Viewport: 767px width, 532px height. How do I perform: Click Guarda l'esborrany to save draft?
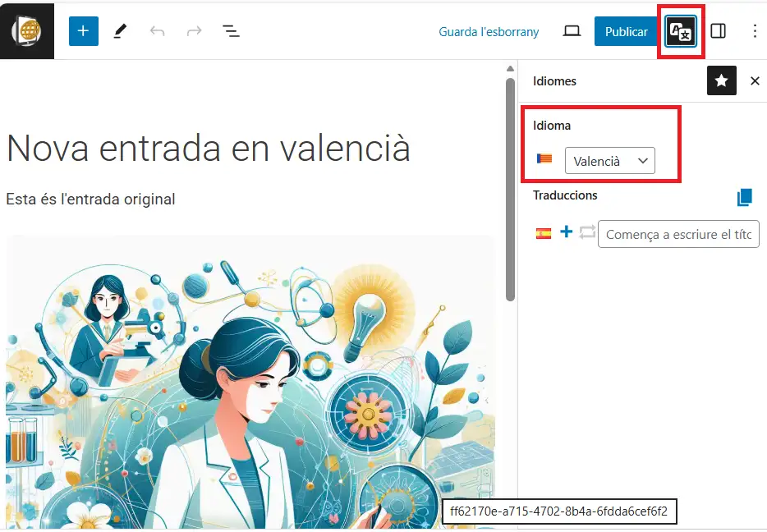489,31
